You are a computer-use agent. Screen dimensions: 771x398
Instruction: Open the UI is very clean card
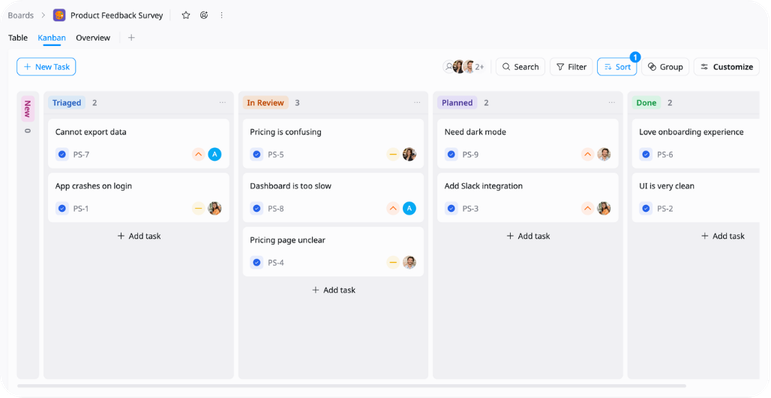(696, 197)
